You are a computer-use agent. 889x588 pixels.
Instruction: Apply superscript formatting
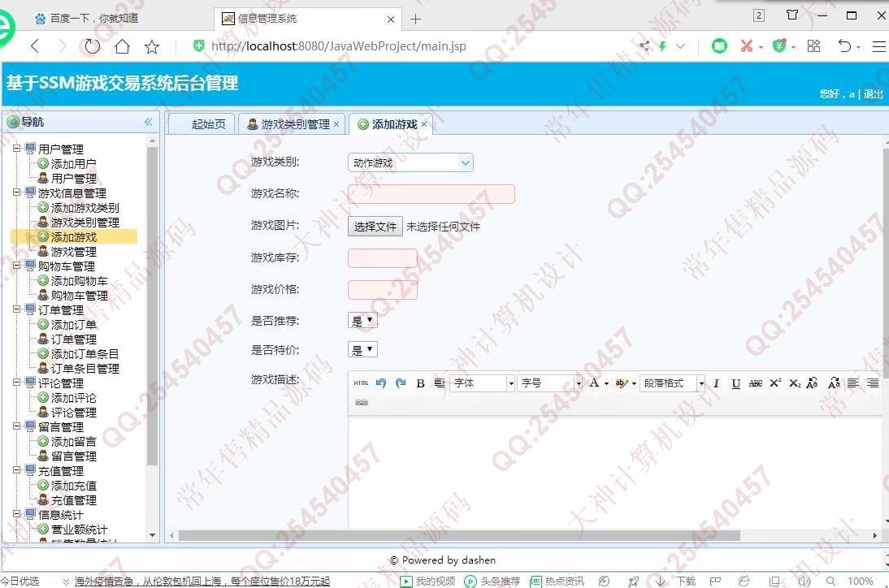(x=775, y=383)
